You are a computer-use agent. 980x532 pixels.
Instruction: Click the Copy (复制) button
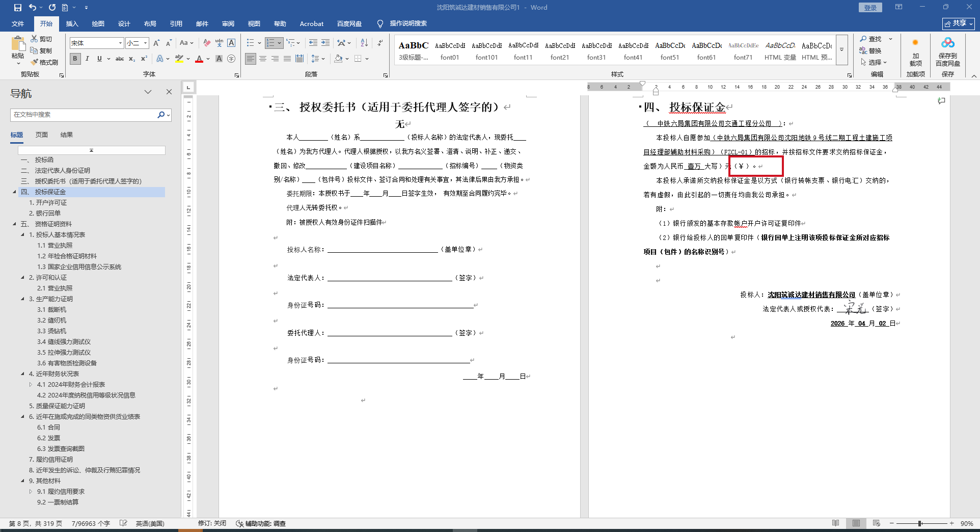(x=41, y=50)
